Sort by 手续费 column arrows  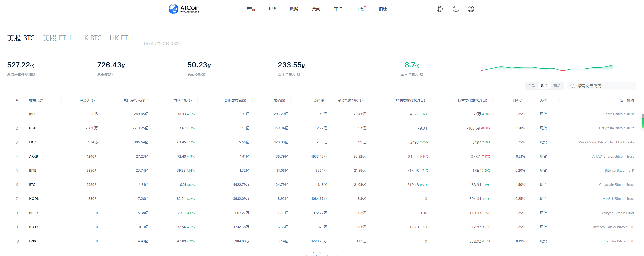point(524,100)
